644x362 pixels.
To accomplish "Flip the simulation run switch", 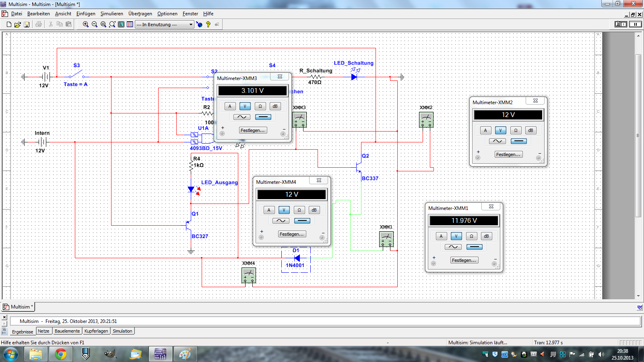I will [621, 24].
